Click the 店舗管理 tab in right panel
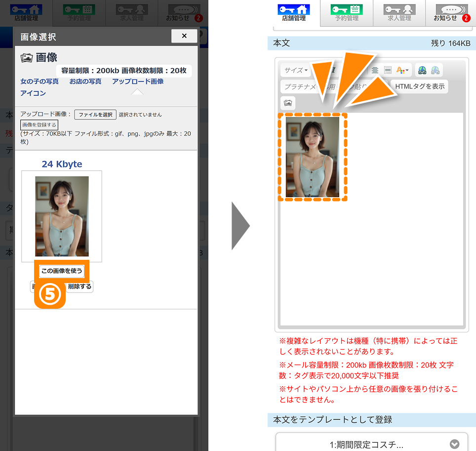Image resolution: width=476 pixels, height=451 pixels. point(294,13)
